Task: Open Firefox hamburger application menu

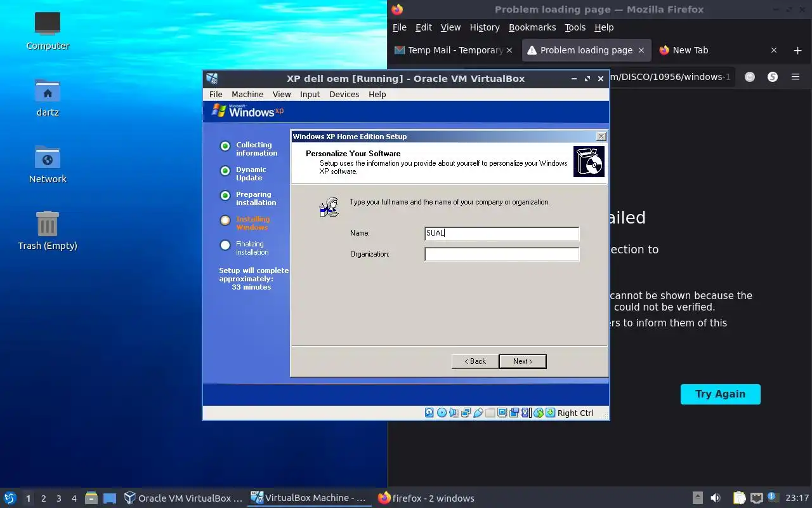Action: 796,77
